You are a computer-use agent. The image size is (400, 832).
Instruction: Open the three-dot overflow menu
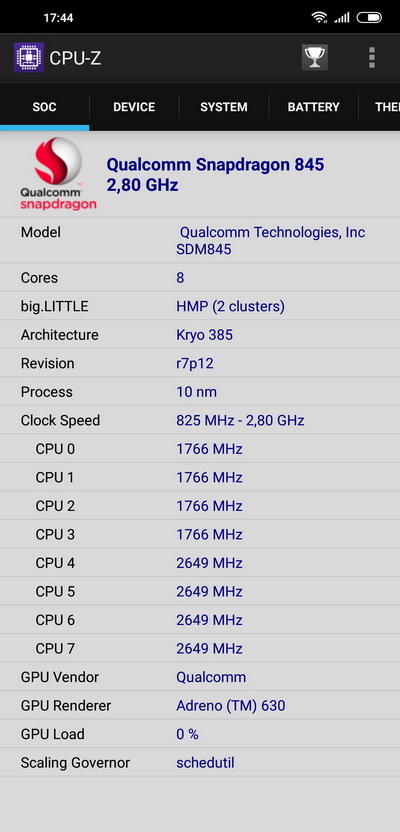[x=372, y=57]
